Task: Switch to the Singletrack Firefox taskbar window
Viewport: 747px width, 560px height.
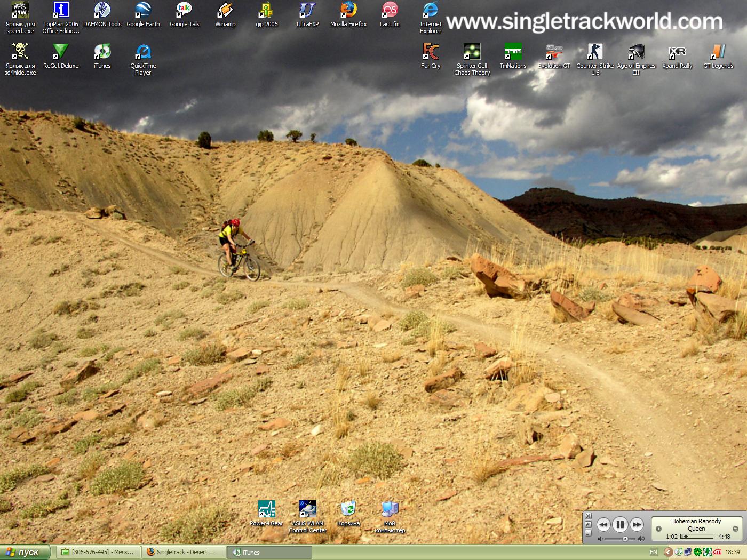Action: [x=184, y=552]
